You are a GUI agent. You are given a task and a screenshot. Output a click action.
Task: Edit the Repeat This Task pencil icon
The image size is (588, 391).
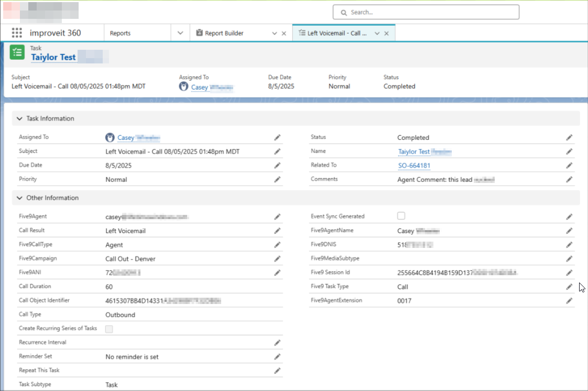coord(277,371)
